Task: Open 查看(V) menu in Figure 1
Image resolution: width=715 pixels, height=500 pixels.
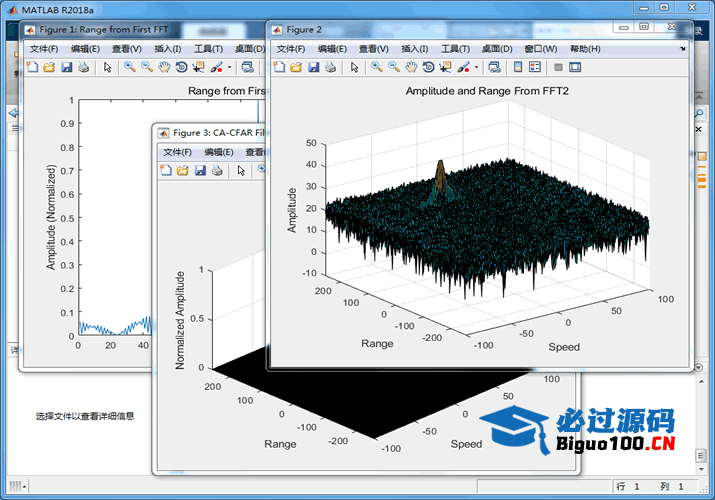Action: [127, 49]
